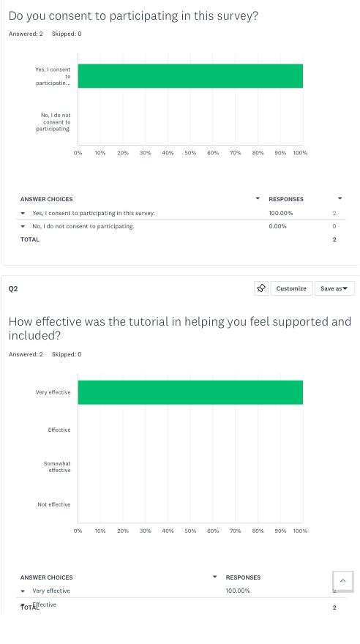
Task: Click the scroll-to-top arrow button
Action: pyautogui.click(x=342, y=581)
